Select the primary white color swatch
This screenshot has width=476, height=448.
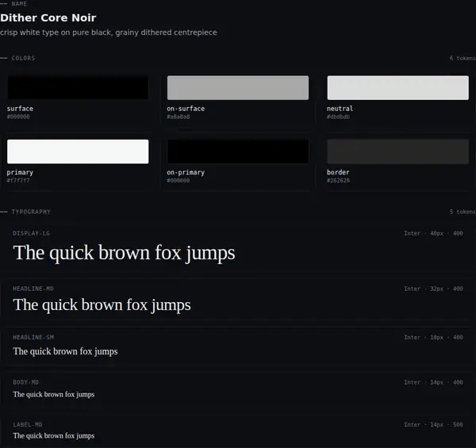pyautogui.click(x=78, y=151)
